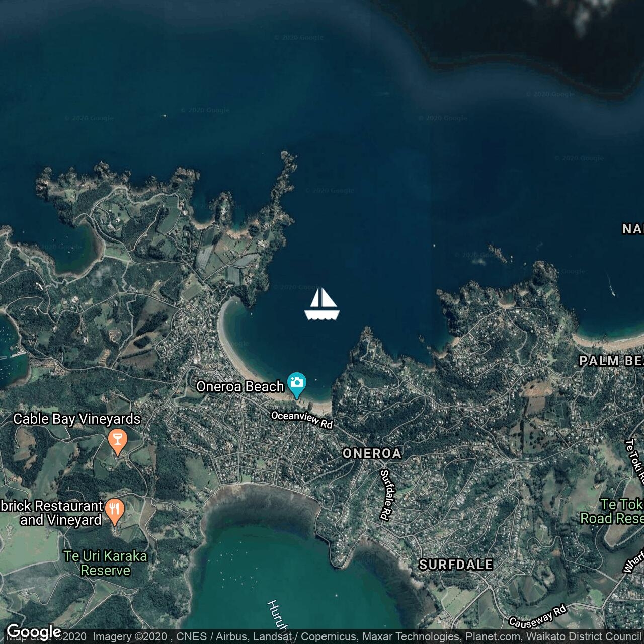The width and height of the screenshot is (644, 644).
Task: Click the Google logo in the corner
Action: (34, 631)
